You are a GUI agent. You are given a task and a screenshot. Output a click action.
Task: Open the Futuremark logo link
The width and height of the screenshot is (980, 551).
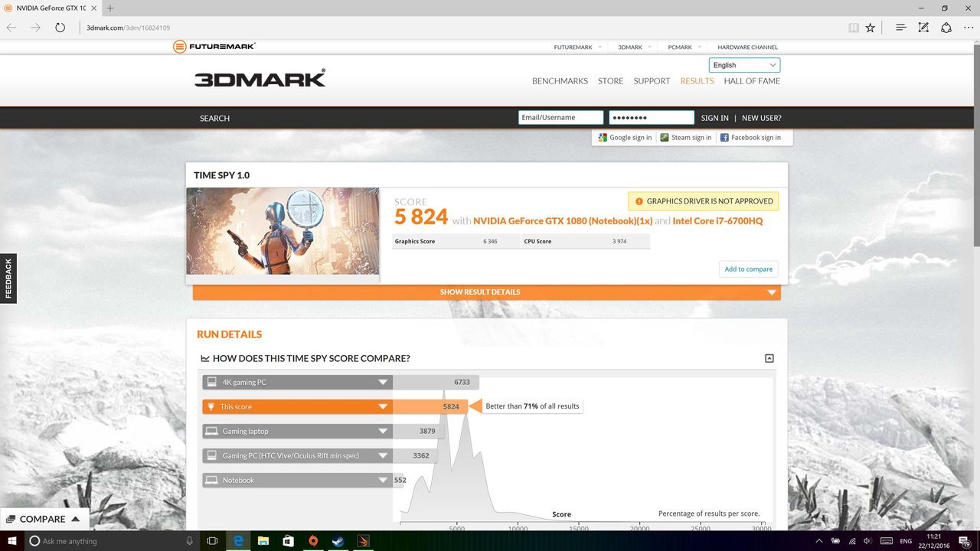tap(214, 47)
